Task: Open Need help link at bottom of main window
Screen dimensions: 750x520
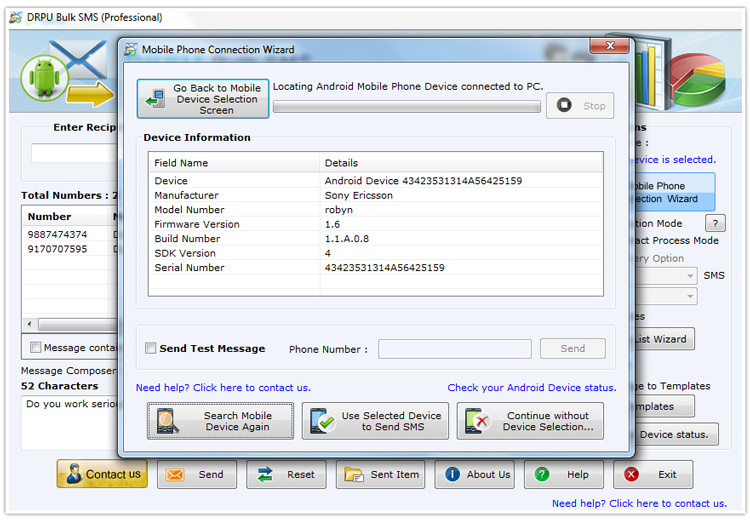Action: coord(639,503)
